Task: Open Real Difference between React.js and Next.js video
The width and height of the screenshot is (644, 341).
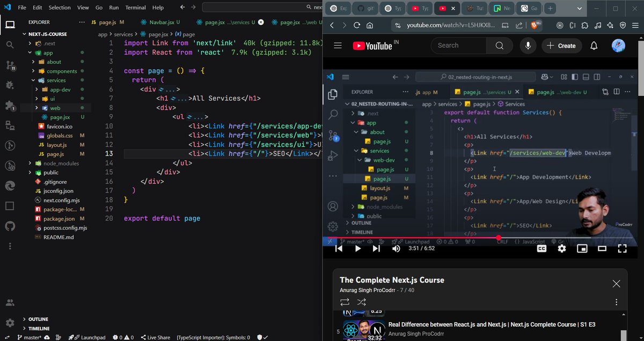Action: pyautogui.click(x=492, y=324)
